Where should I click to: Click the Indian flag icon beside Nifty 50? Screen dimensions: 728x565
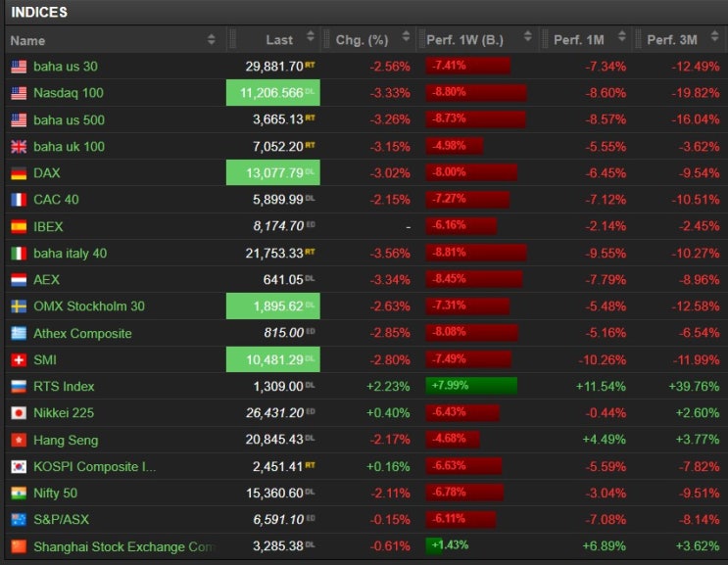(19, 494)
